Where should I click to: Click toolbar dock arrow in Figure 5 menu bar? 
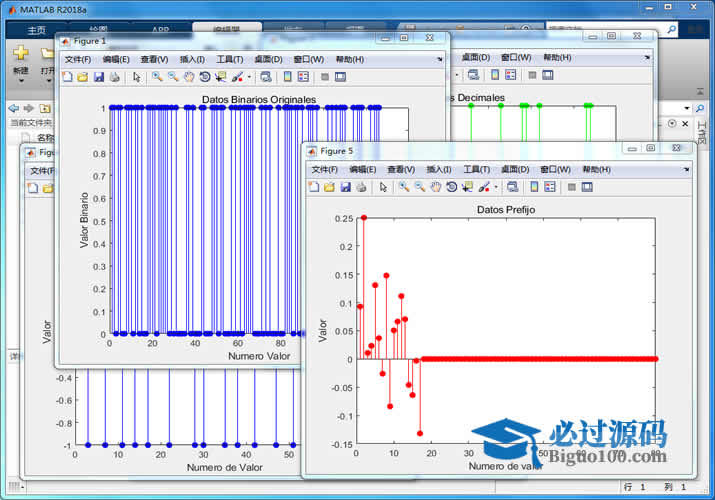point(685,169)
